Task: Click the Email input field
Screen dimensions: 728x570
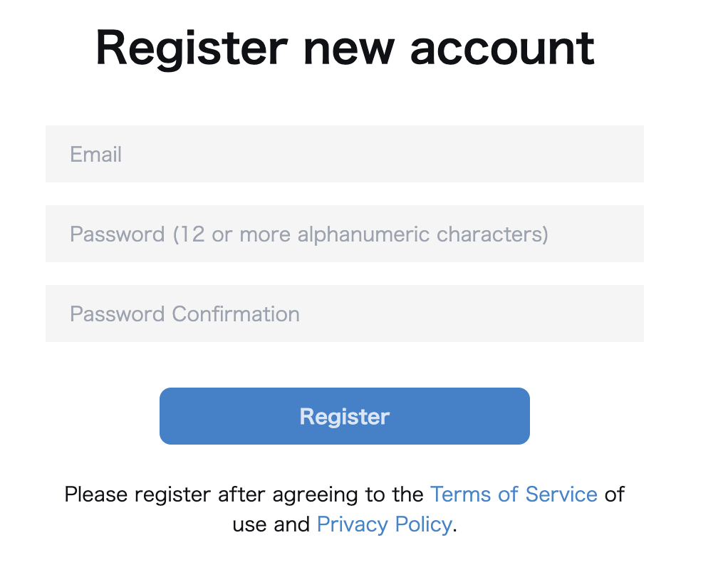Action: (345, 154)
